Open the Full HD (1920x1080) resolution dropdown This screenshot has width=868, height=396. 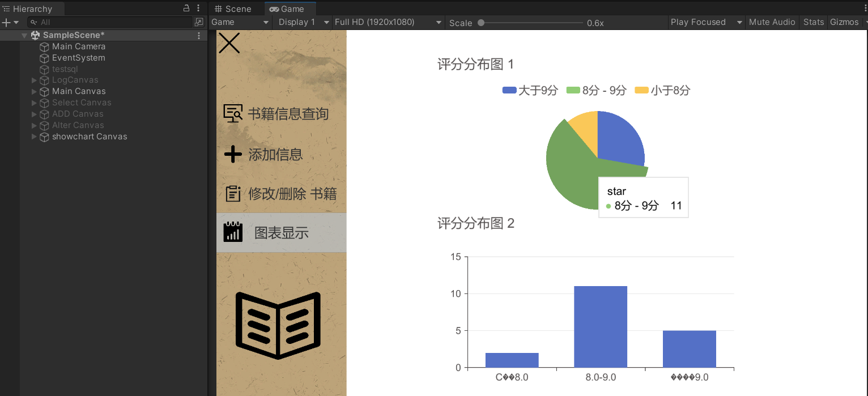point(388,22)
